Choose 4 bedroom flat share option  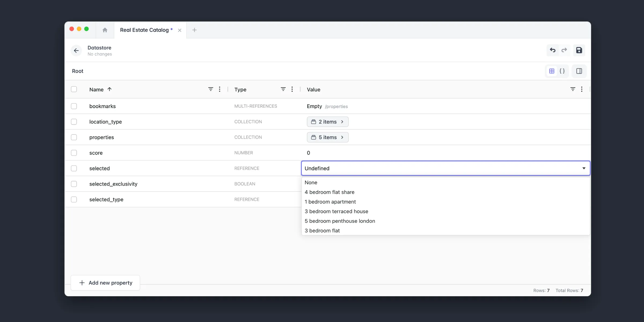pos(445,192)
